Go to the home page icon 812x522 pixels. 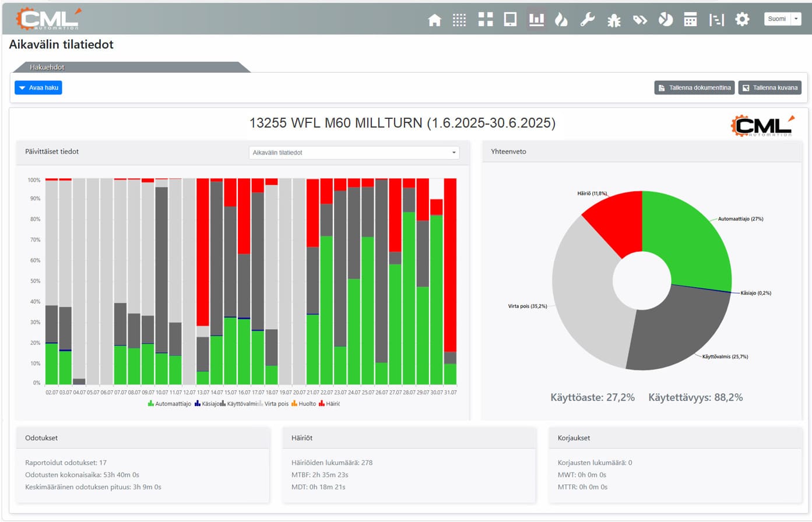[x=434, y=20]
